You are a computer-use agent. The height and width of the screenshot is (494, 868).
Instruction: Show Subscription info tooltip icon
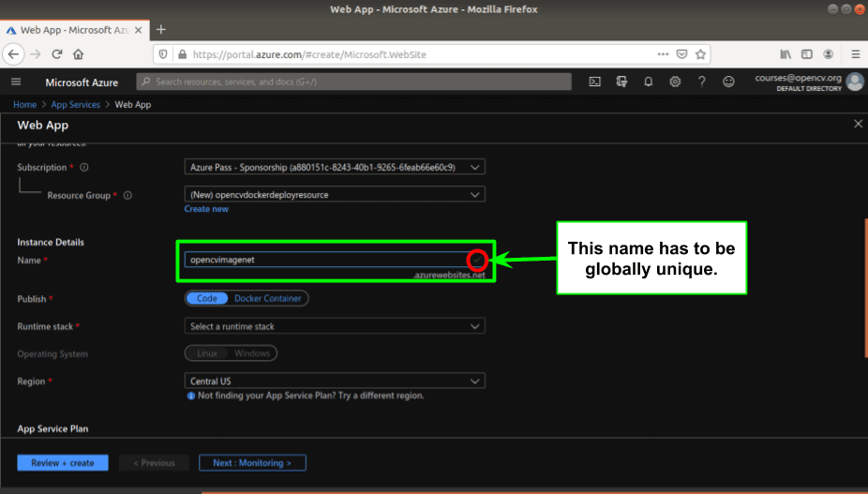(x=84, y=167)
